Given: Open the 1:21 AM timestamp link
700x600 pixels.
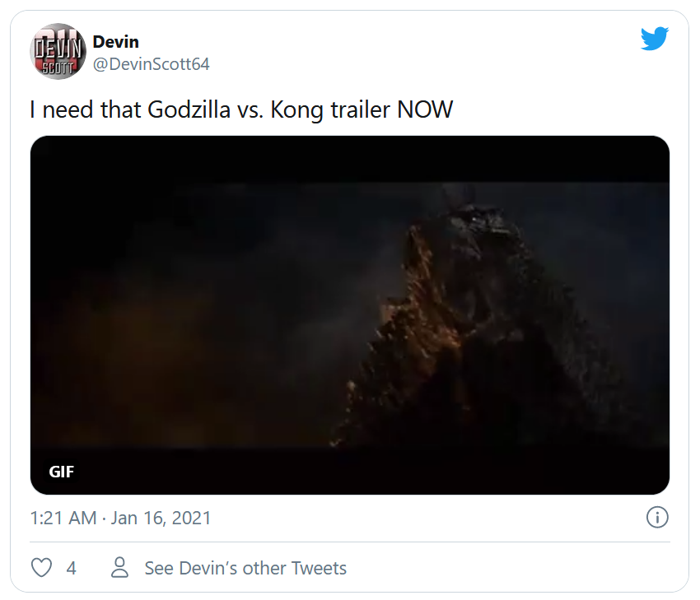Looking at the screenshot, I should tap(63, 519).
